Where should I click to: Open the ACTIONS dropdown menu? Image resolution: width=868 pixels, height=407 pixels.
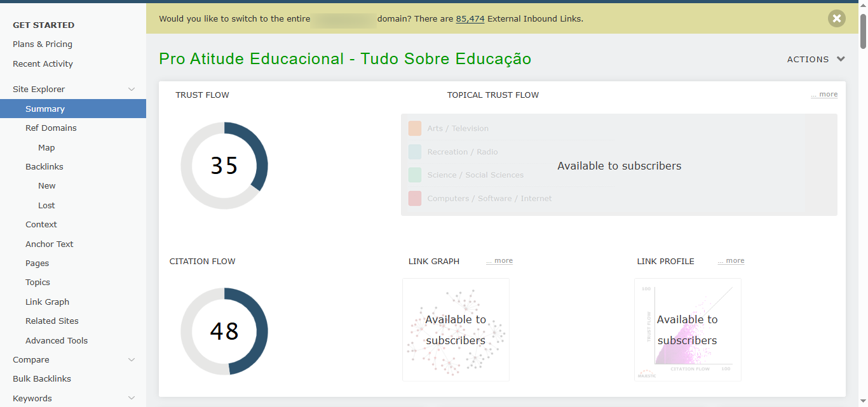point(816,59)
